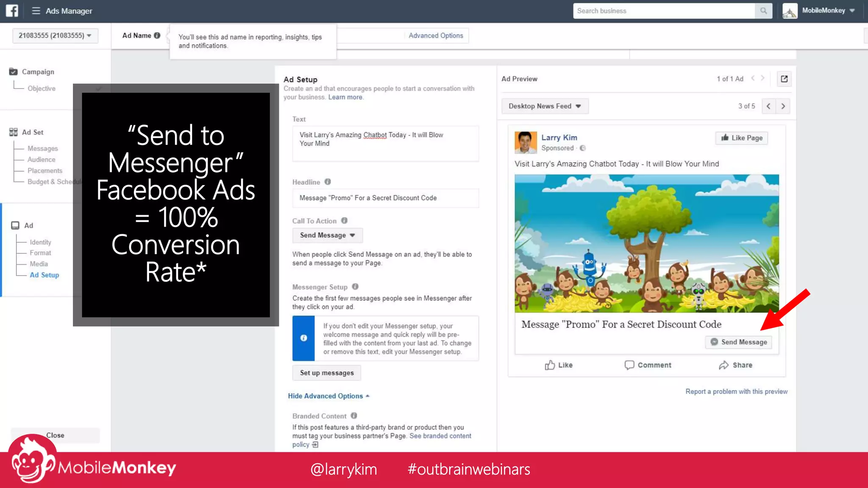Click the blue info notice icon
The width and height of the screenshot is (868, 488).
[303, 338]
